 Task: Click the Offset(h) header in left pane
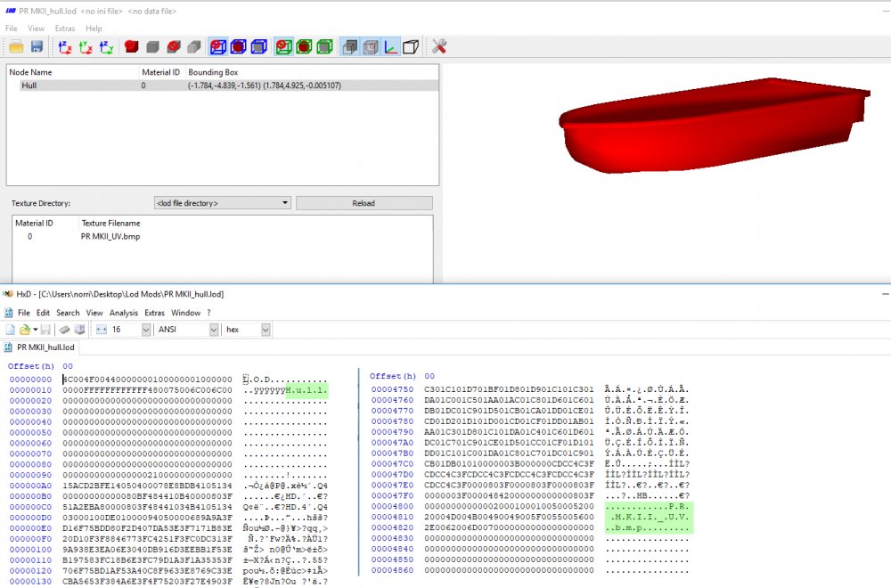pyautogui.click(x=31, y=366)
